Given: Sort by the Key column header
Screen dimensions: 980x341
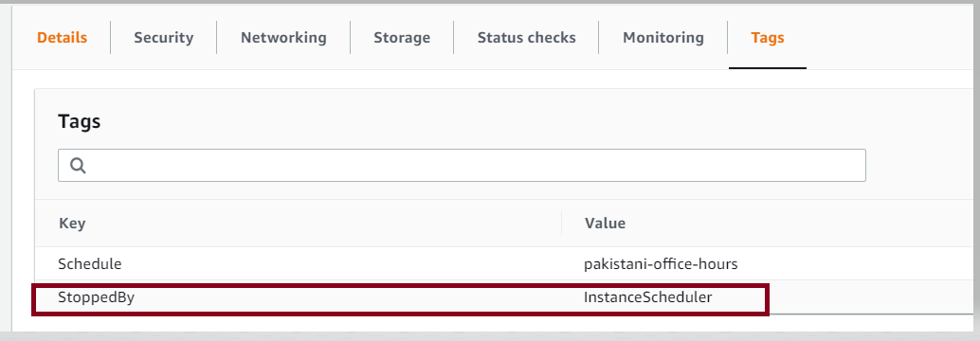Looking at the screenshot, I should click(72, 223).
